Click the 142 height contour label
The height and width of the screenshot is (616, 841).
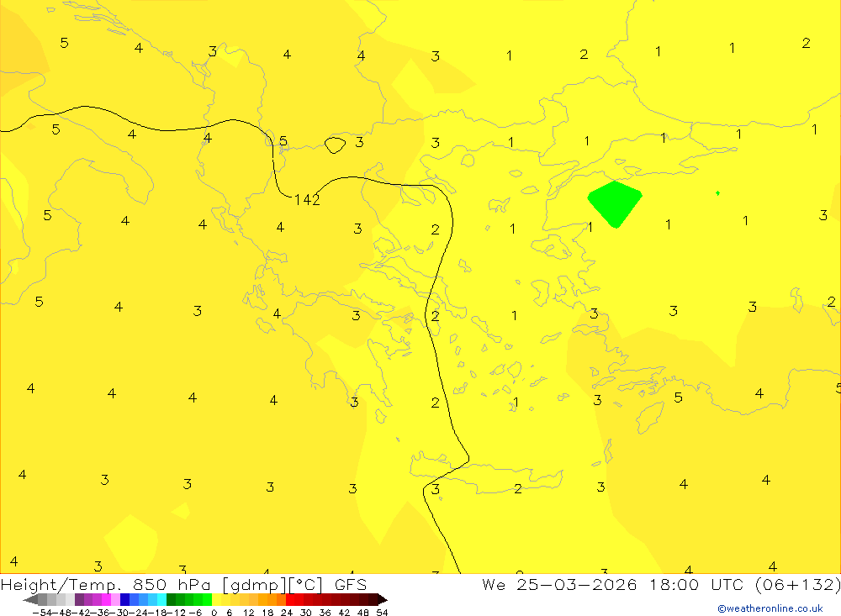[307, 200]
